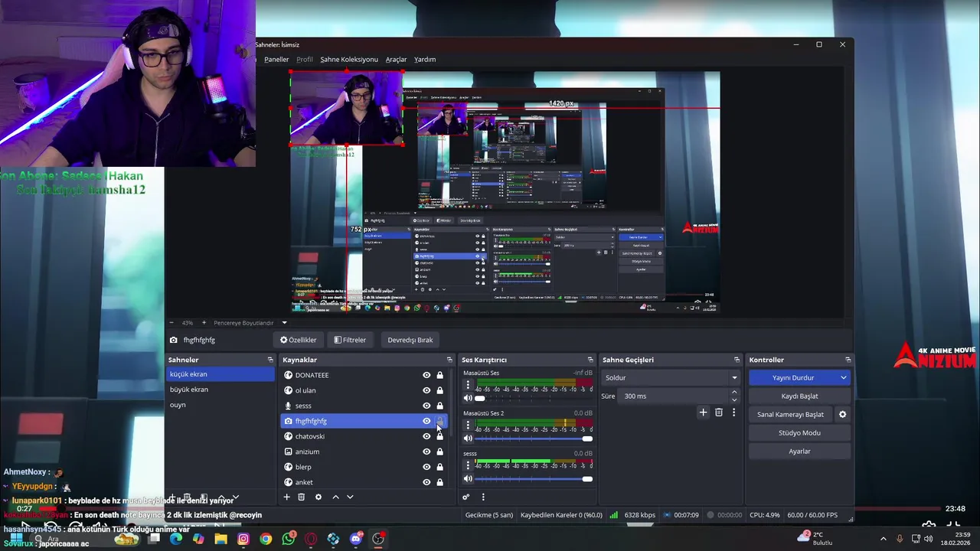Hide the fhgfhfghfg source eye icon
The height and width of the screenshot is (551, 980).
point(426,421)
